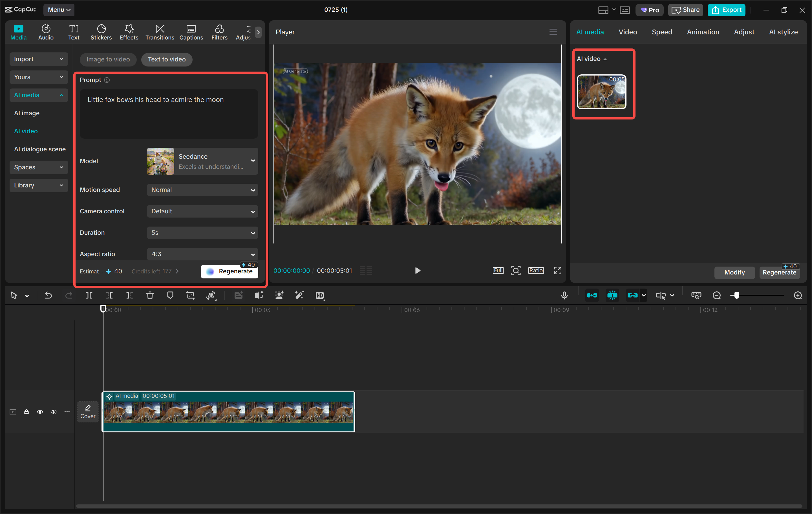Open the Motion speed dropdown

[x=202, y=190]
